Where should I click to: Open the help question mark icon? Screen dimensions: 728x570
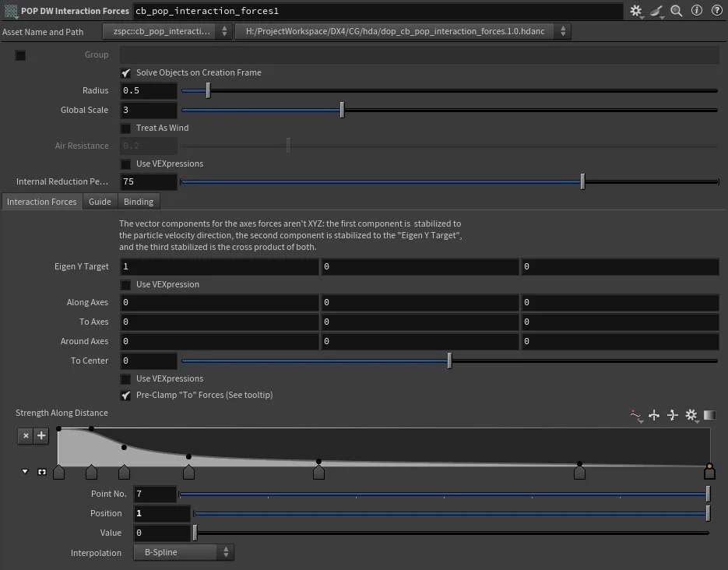pyautogui.click(x=717, y=10)
